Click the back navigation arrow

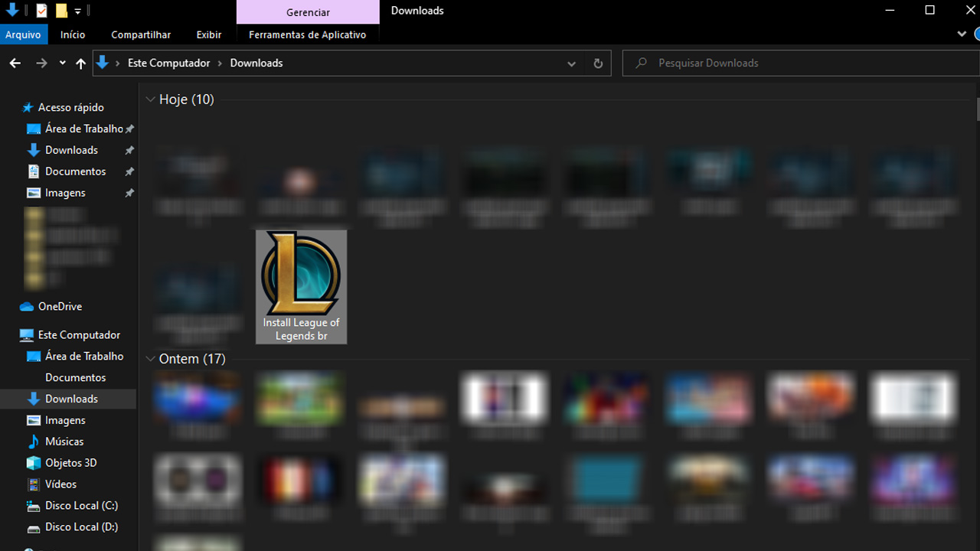click(15, 64)
